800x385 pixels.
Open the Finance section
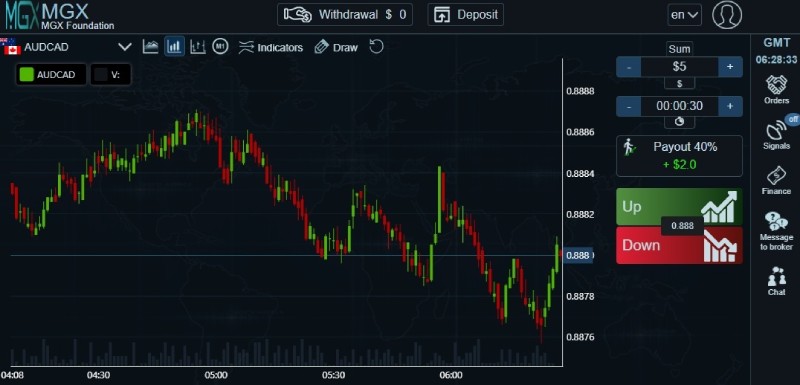776,181
